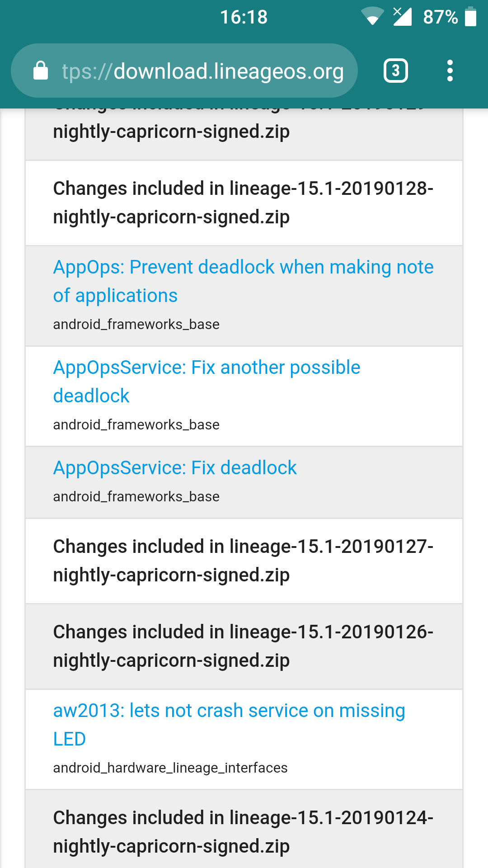Tap the battery indicator in status bar

472,17
